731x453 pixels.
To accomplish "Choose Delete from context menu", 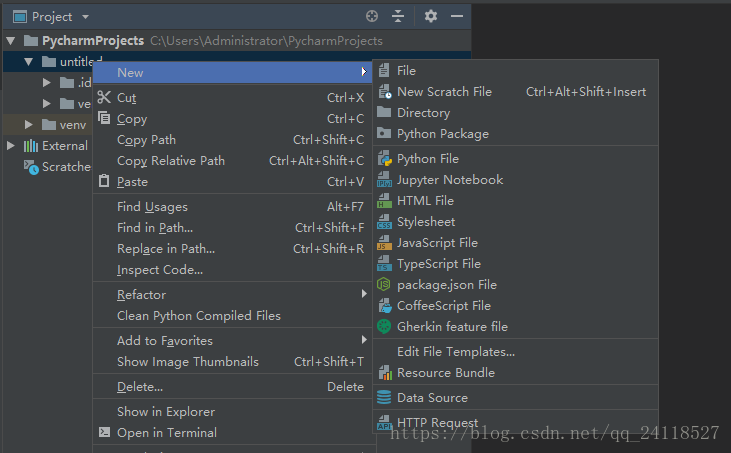I will click(x=232, y=387).
